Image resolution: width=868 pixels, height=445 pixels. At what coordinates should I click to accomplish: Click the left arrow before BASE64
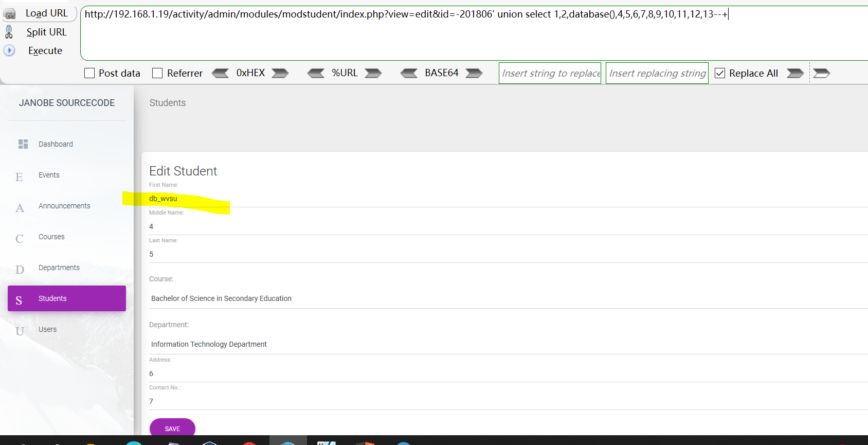[x=409, y=73]
